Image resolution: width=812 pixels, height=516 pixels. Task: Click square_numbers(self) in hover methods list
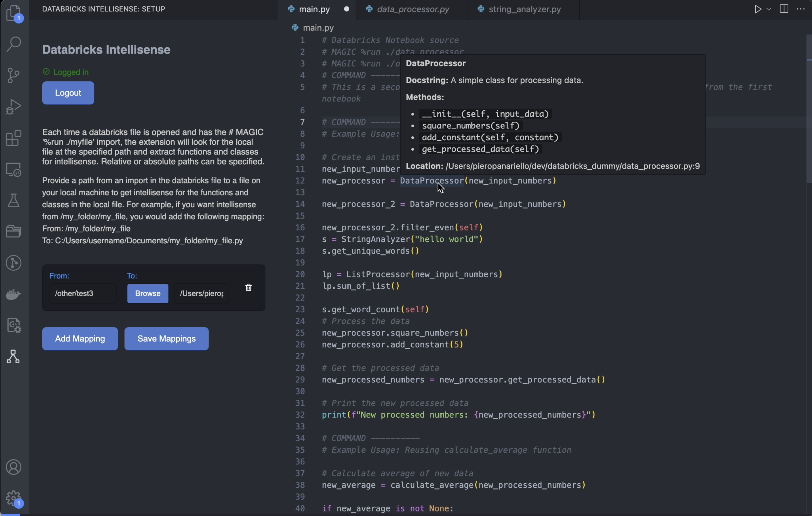coord(471,126)
